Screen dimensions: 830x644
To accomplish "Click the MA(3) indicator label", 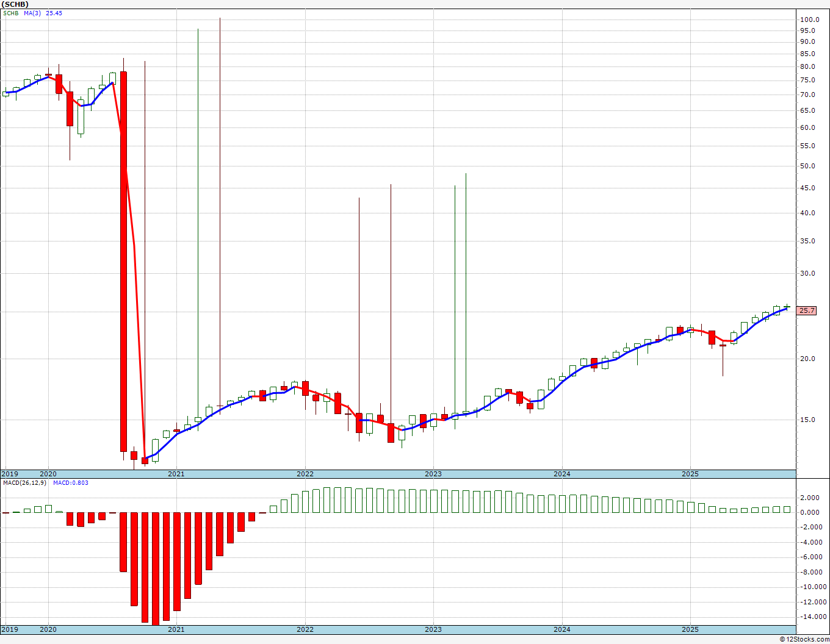I will click(32, 13).
